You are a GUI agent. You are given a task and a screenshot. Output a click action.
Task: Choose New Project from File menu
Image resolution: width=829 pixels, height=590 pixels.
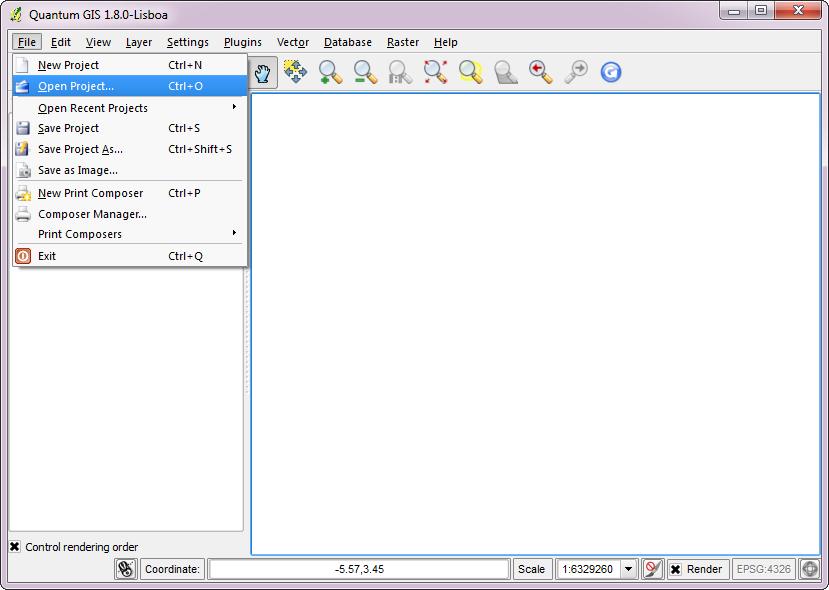tap(130, 65)
